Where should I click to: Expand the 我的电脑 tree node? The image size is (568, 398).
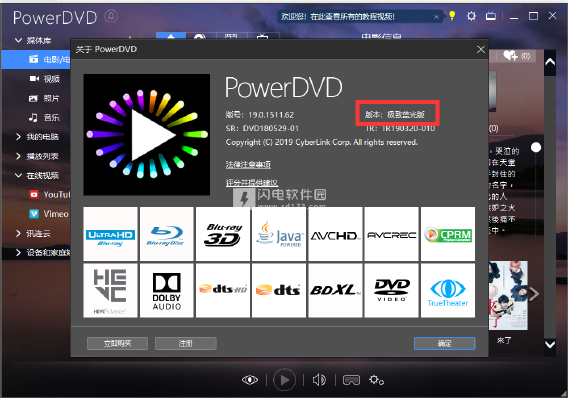coord(18,137)
